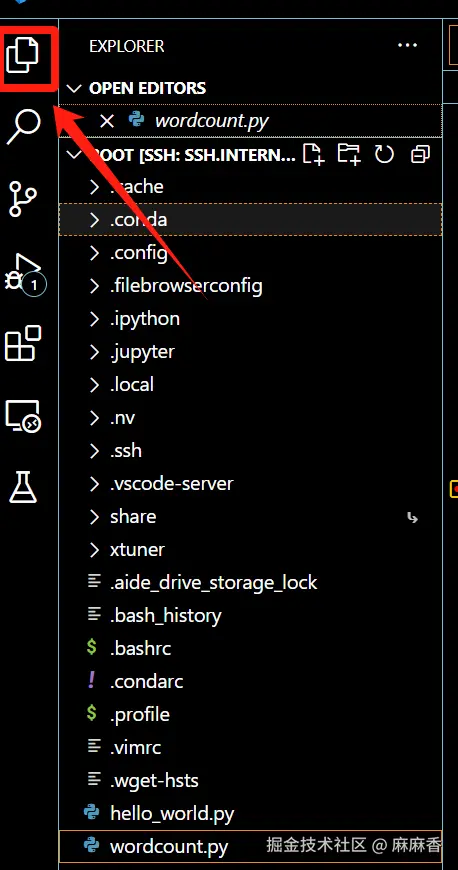Open the Extensions view
The width and height of the screenshot is (458, 870).
pos(23,344)
